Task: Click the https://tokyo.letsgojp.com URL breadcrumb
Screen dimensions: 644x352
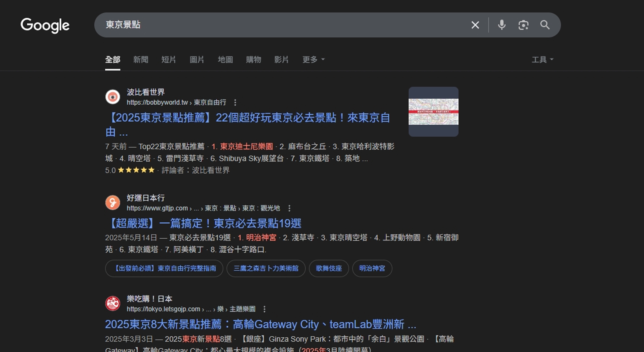Action: [x=191, y=309]
